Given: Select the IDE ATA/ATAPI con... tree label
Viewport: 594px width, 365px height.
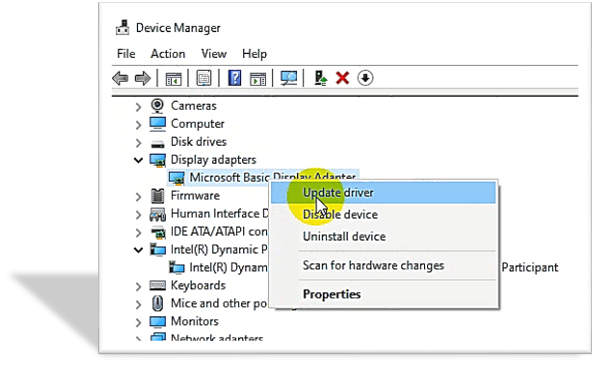Looking at the screenshot, I should pos(219,231).
